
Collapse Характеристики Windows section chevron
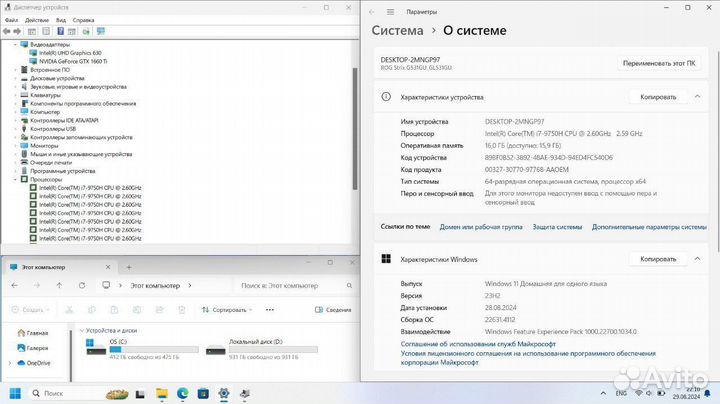[x=698, y=259]
